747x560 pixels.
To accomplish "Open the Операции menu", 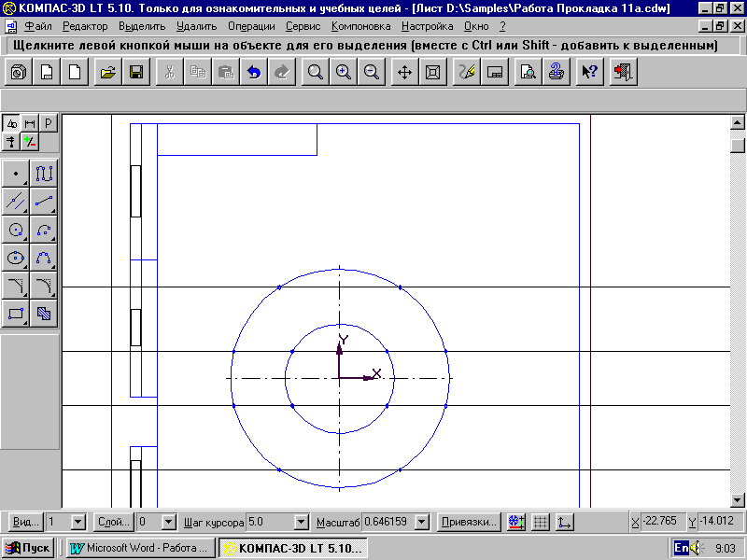I will coord(251,26).
